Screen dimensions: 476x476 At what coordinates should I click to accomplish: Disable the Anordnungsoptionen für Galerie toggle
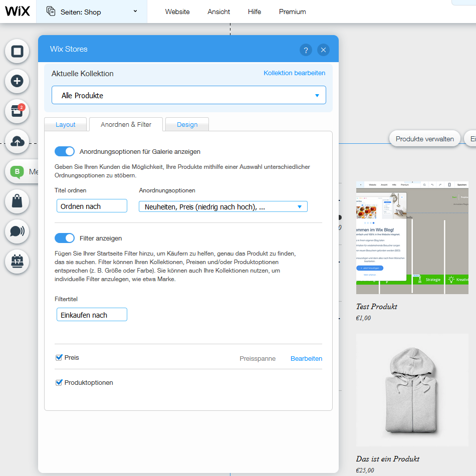(65, 151)
